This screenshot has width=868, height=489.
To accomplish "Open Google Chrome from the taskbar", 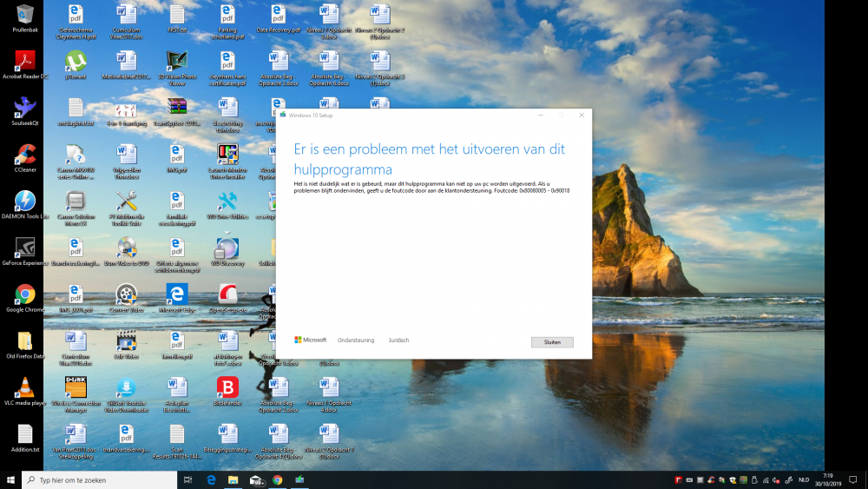I will coord(278,479).
